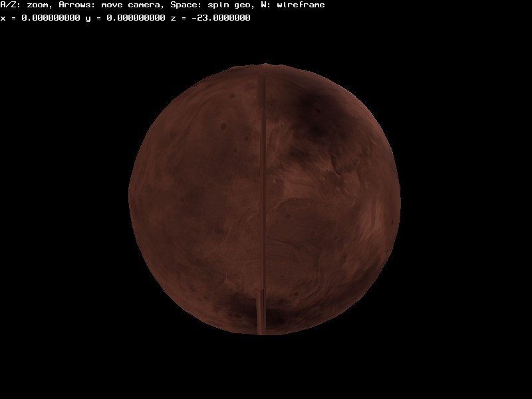Click the right edge of the planet

point(398,199)
